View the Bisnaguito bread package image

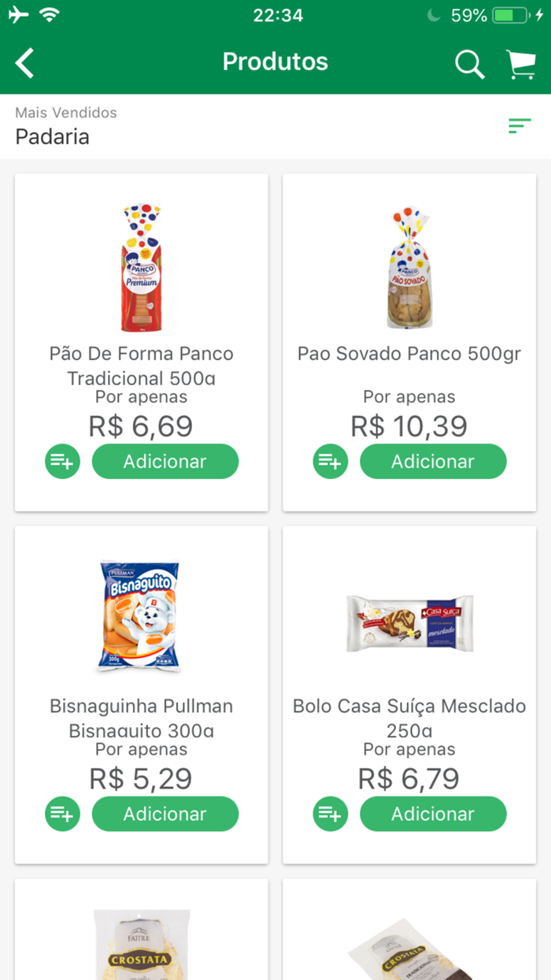[141, 616]
